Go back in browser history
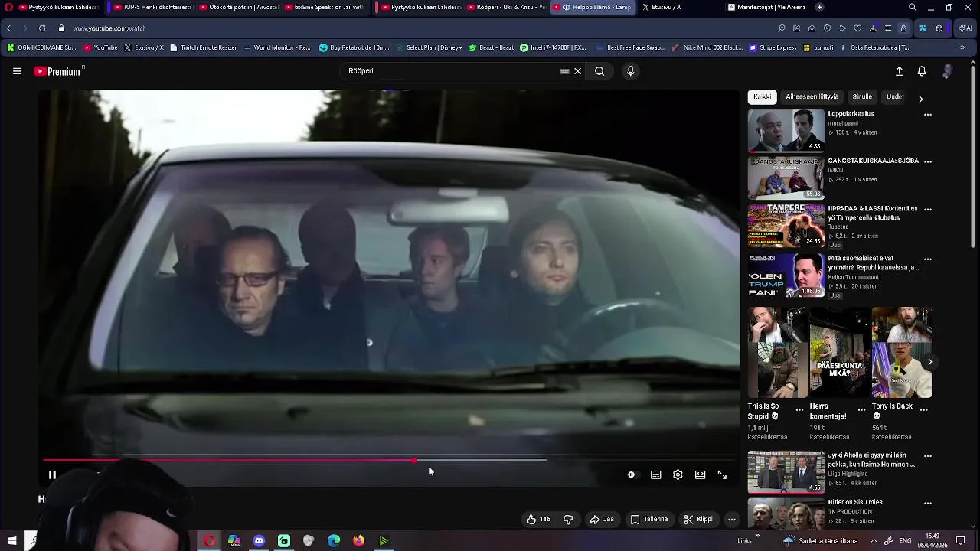 pos(8,28)
